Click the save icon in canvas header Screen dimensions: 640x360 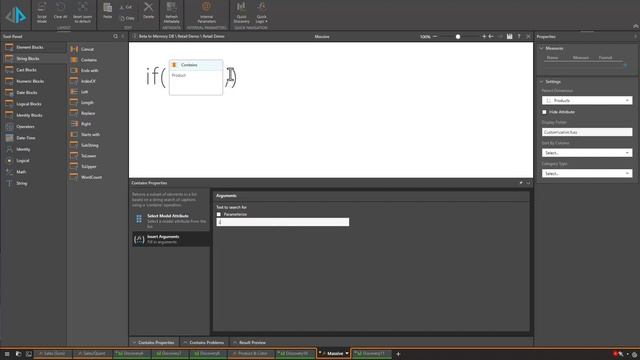point(509,36)
